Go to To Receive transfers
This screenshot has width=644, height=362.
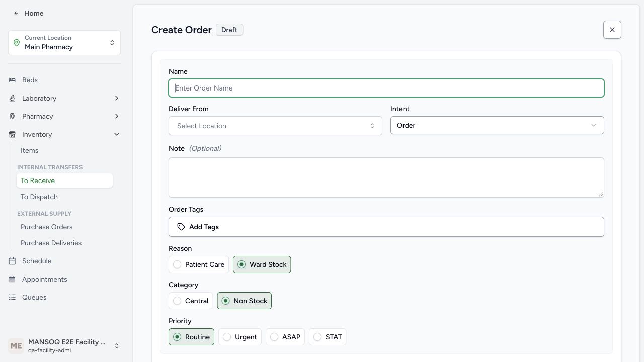(64, 180)
